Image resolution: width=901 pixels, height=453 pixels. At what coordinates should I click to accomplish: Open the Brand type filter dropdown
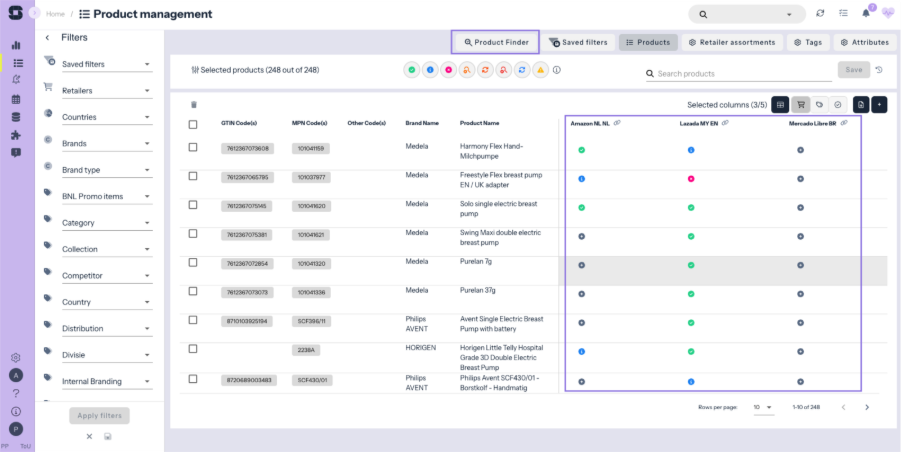pyautogui.click(x=106, y=170)
